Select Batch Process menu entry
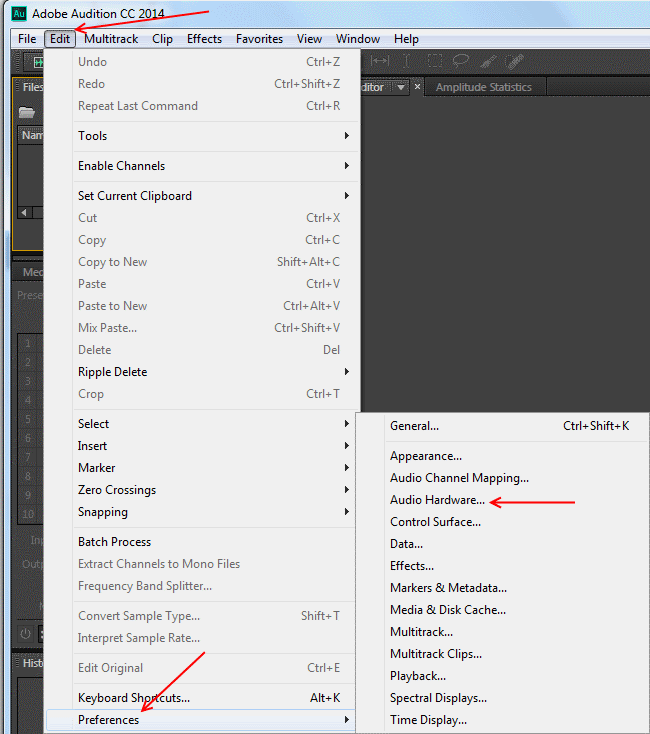The image size is (650, 734). pyautogui.click(x=114, y=542)
